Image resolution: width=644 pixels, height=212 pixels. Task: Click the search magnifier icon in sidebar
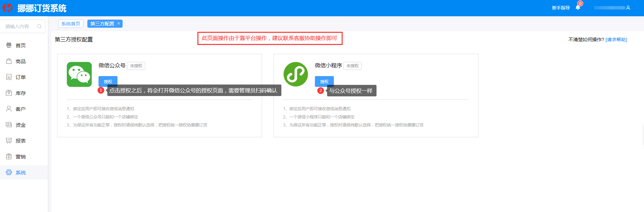[x=39, y=26]
